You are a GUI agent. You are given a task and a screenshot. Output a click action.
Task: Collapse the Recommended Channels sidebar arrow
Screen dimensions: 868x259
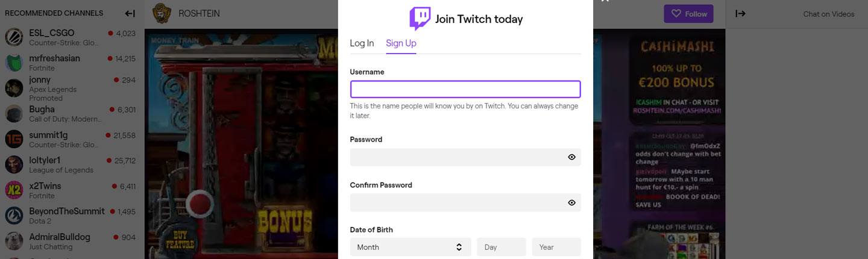click(130, 13)
